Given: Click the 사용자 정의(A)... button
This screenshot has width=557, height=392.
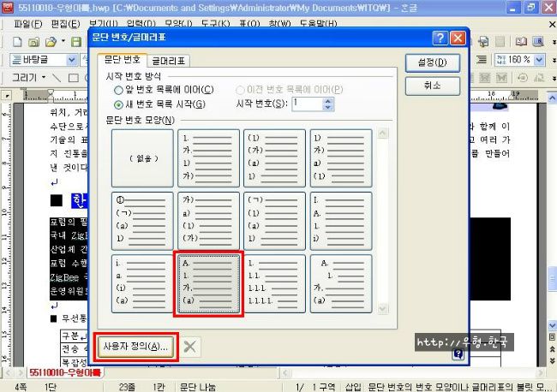Looking at the screenshot, I should 135,347.
